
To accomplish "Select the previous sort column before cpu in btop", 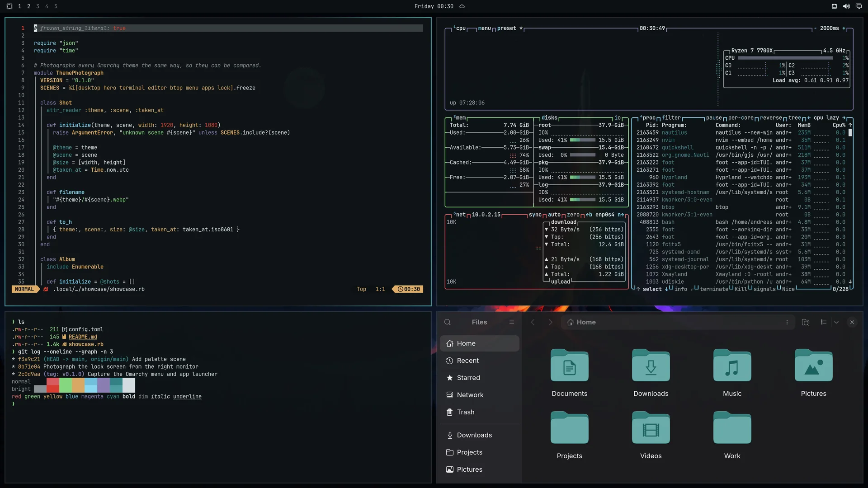I will coord(809,117).
